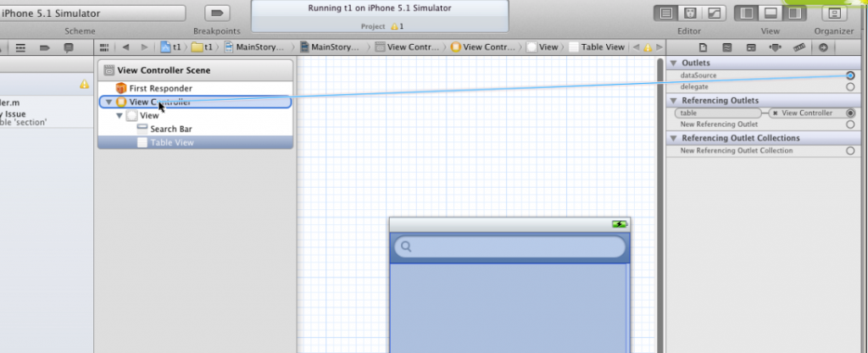Select View in the jump bar
This screenshot has width=868, height=353.
(x=542, y=47)
